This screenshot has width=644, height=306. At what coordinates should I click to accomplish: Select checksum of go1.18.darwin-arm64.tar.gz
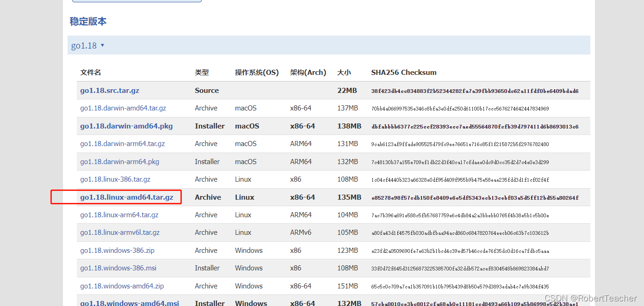click(x=460, y=144)
